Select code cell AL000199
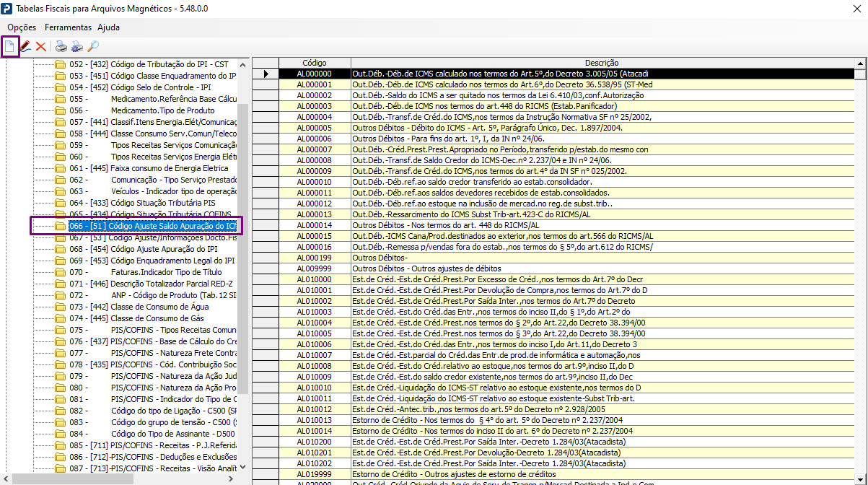This screenshot has height=485, width=868. [x=315, y=258]
